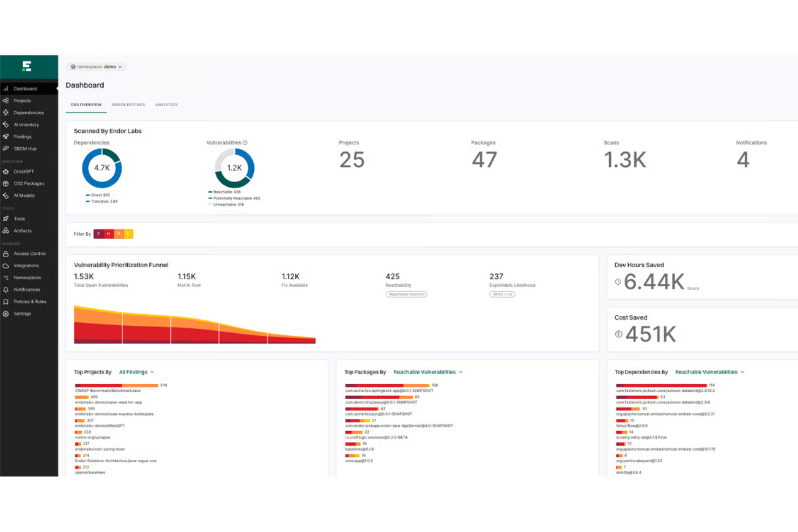
Task: Switch to the Analytics tab
Action: click(x=166, y=105)
